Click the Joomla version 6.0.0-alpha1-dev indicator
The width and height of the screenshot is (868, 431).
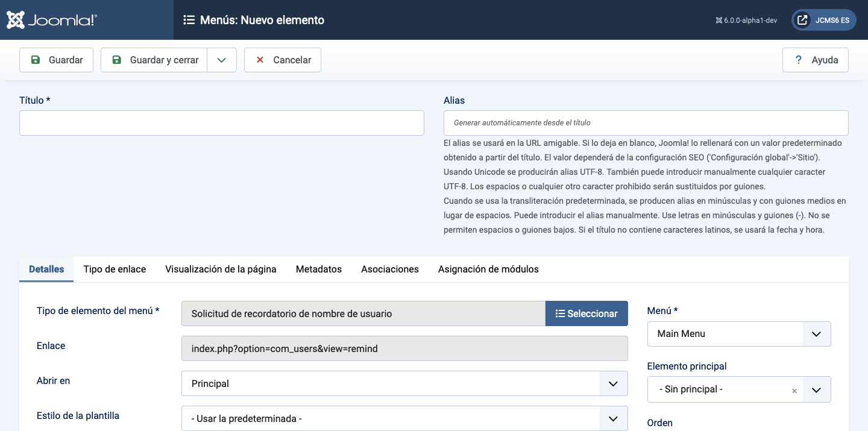tap(746, 20)
